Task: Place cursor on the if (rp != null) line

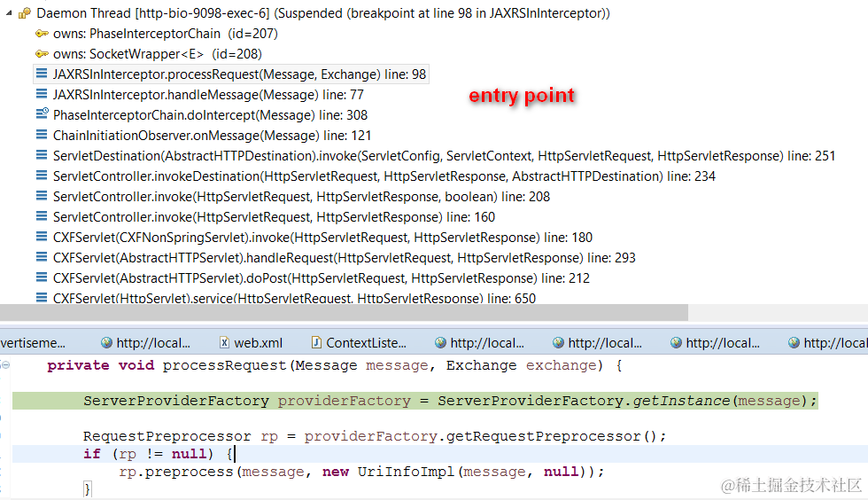Action: click(x=440, y=453)
